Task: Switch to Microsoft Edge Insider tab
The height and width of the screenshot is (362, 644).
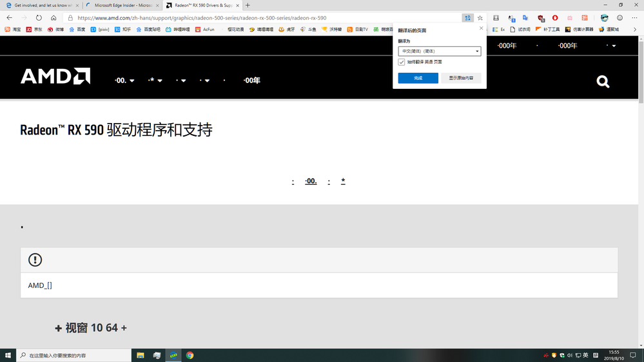Action: coord(122,5)
